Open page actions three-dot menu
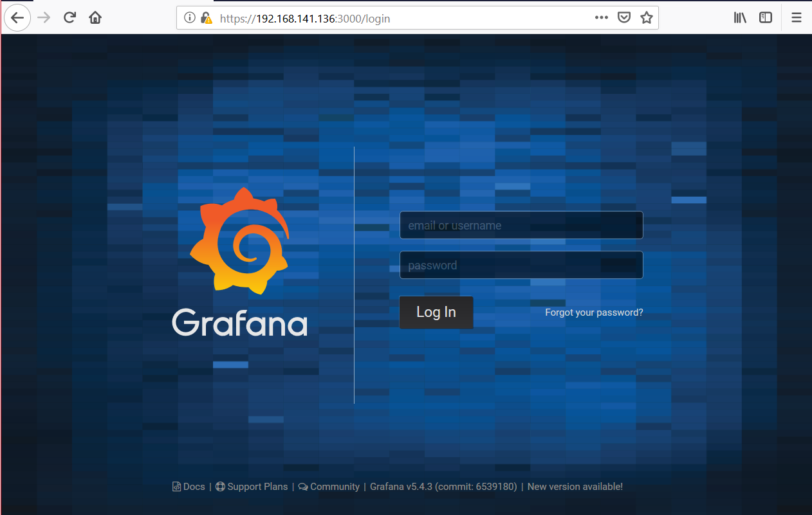This screenshot has height=515, width=812. 602,18
